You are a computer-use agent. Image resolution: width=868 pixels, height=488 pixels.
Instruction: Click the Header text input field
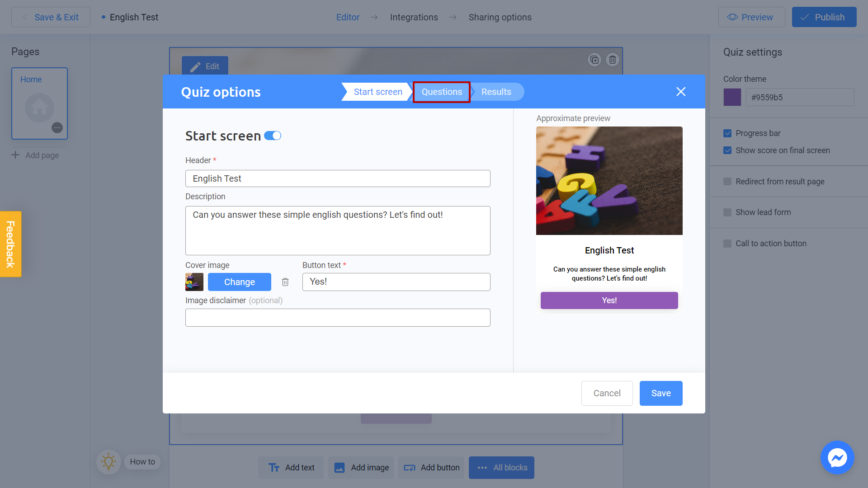(339, 178)
